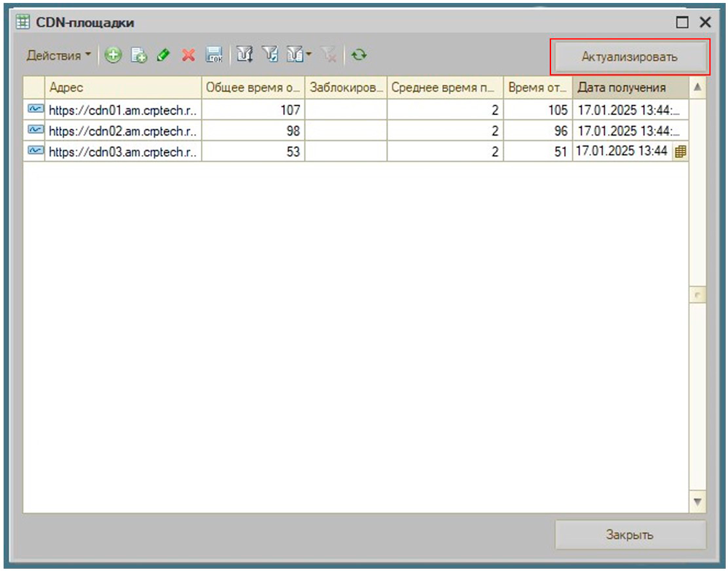Click the Copy record icon in toolbar

point(139,55)
